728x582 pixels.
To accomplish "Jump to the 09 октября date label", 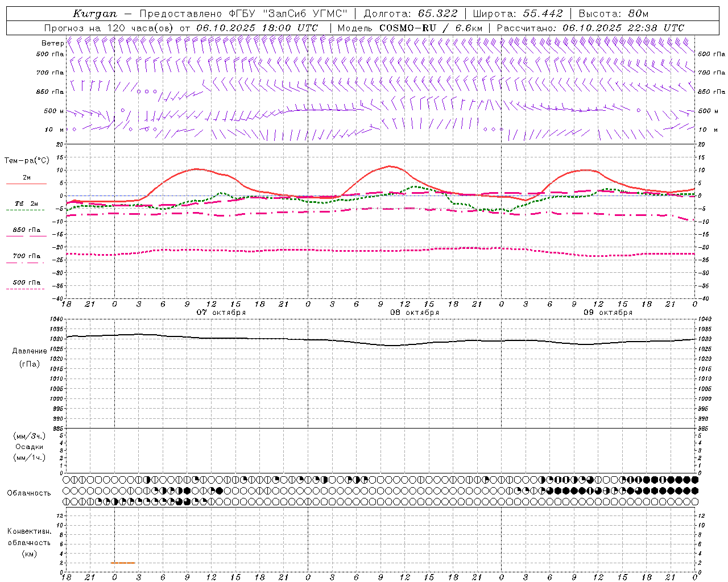I will (608, 313).
